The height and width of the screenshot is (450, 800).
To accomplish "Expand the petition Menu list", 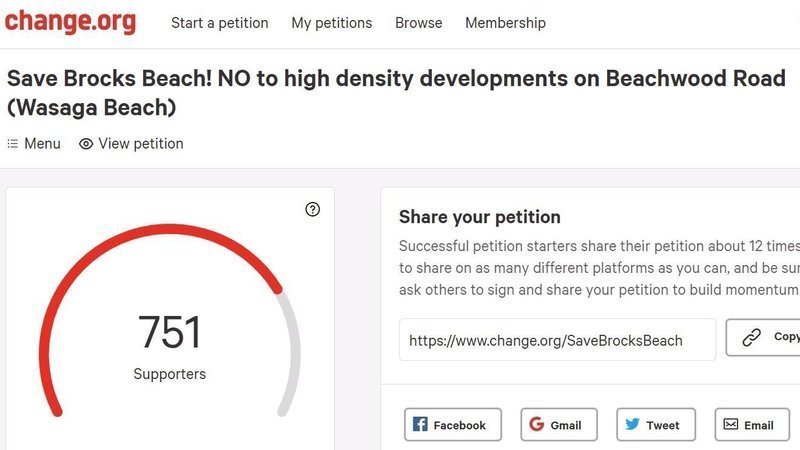I will [x=34, y=144].
